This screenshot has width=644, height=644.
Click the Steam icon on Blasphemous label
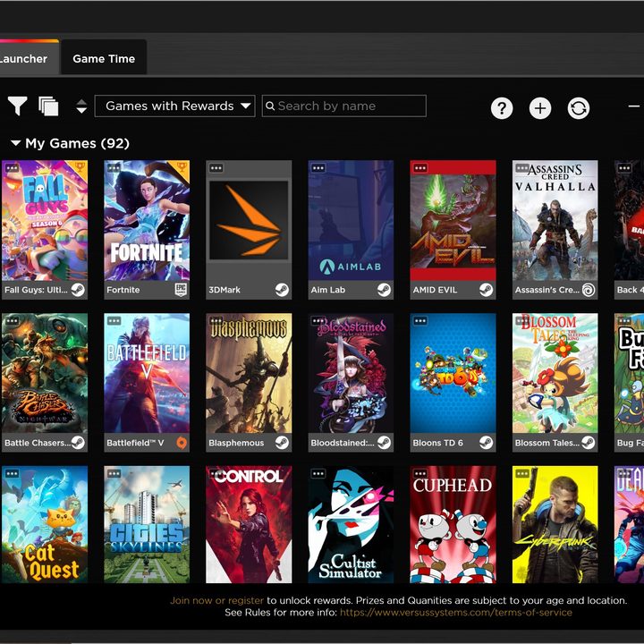coord(282,443)
